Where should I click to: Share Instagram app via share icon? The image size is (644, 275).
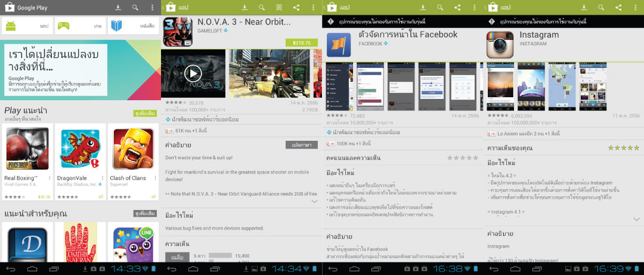point(618,7)
